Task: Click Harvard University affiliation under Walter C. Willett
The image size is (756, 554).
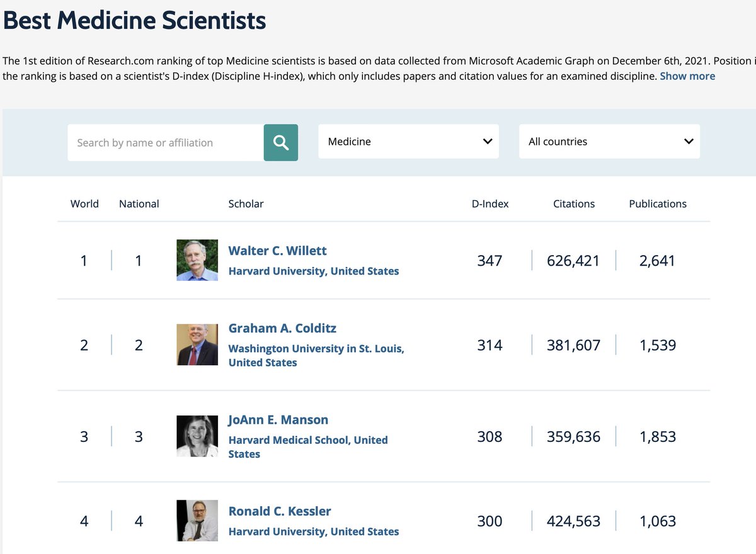Action: [x=314, y=271]
